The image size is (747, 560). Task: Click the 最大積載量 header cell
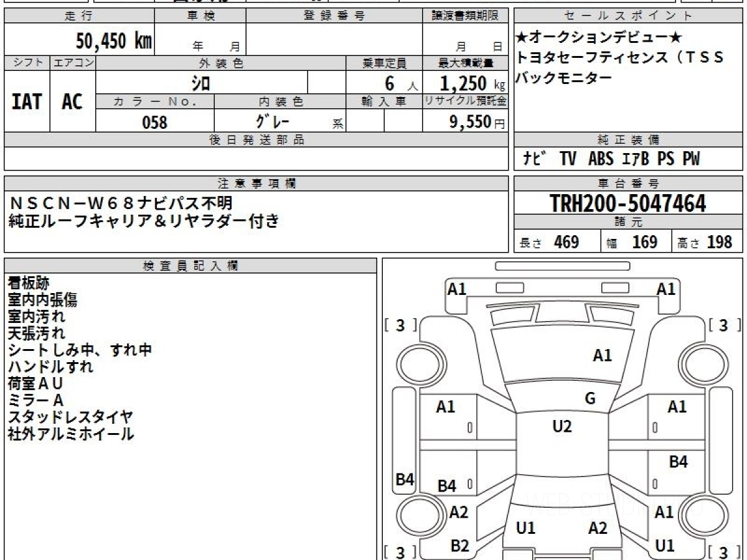click(465, 63)
